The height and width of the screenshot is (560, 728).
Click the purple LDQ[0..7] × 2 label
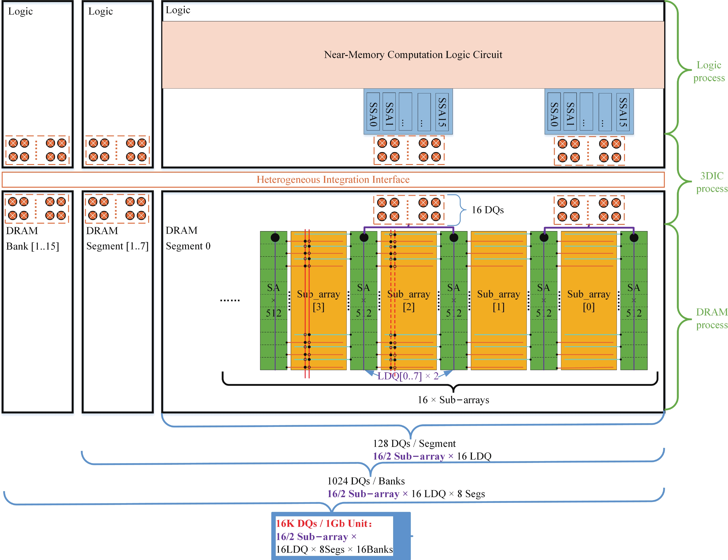click(408, 376)
